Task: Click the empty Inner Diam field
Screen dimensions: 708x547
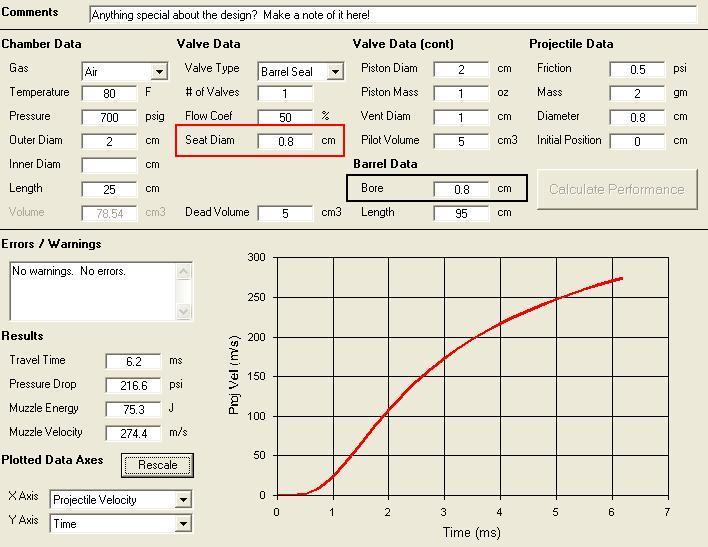Action: coord(109,165)
